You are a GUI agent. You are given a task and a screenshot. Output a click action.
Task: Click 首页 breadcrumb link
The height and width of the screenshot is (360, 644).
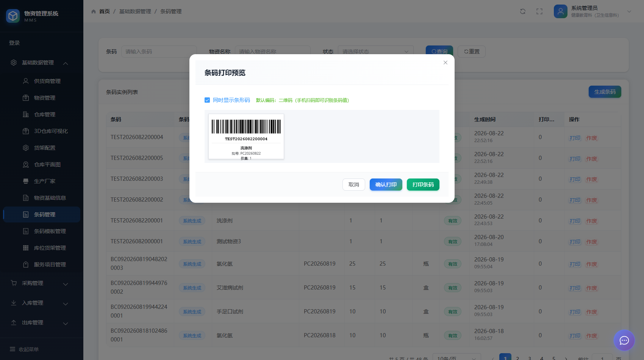point(105,11)
